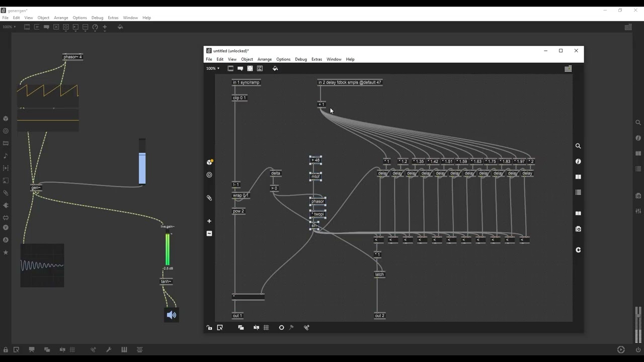Open File menu in main window

tap(5, 18)
